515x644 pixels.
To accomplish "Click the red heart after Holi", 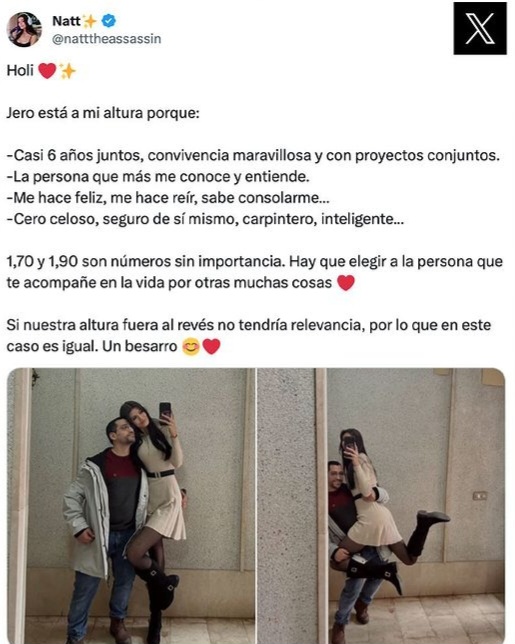I will pos(47,71).
